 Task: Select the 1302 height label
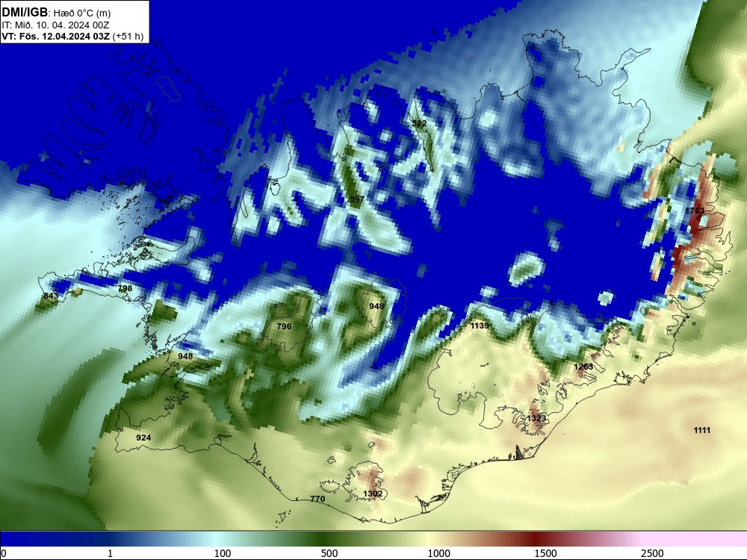373,494
